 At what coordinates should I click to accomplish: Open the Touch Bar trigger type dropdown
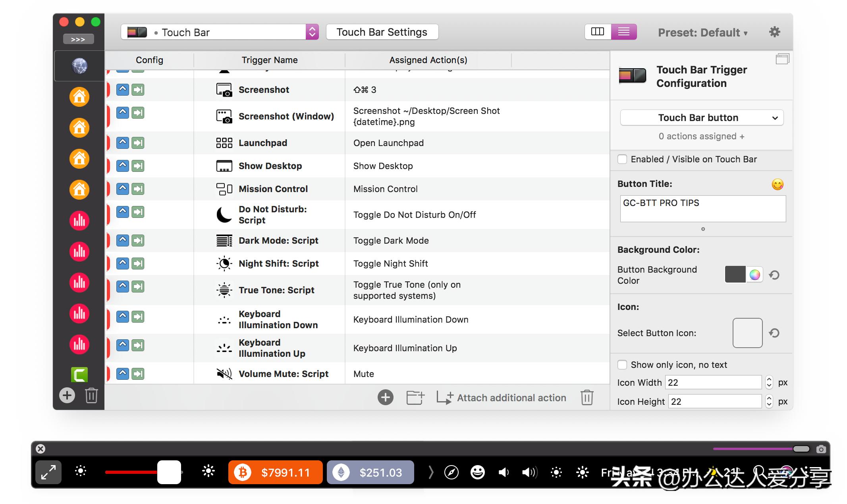coord(220,32)
